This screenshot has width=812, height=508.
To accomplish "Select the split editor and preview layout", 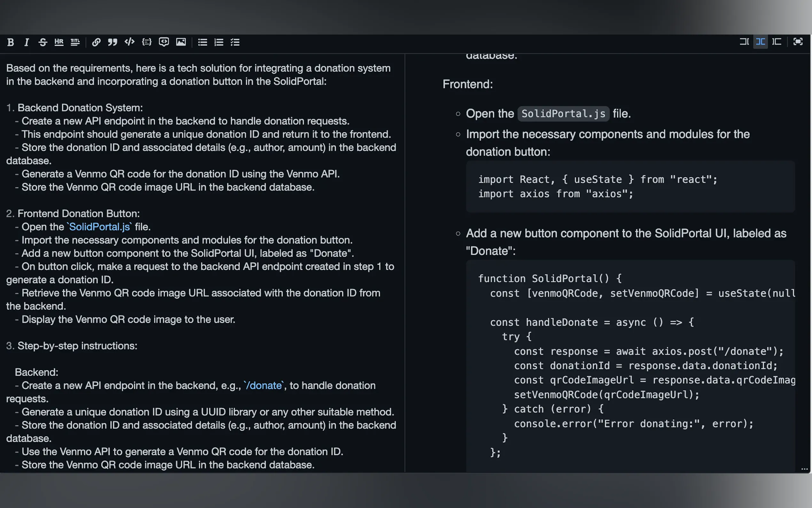I will point(760,42).
